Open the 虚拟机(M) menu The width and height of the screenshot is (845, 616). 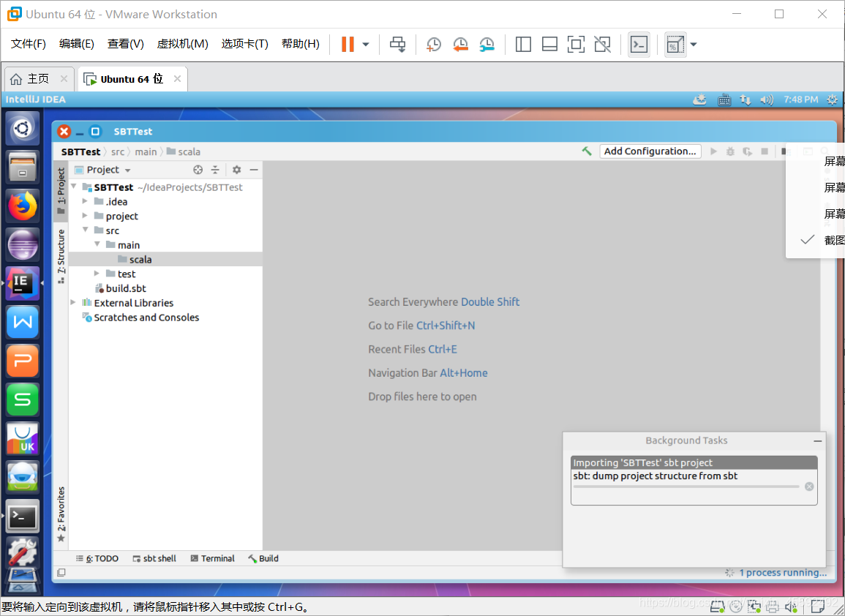(182, 43)
